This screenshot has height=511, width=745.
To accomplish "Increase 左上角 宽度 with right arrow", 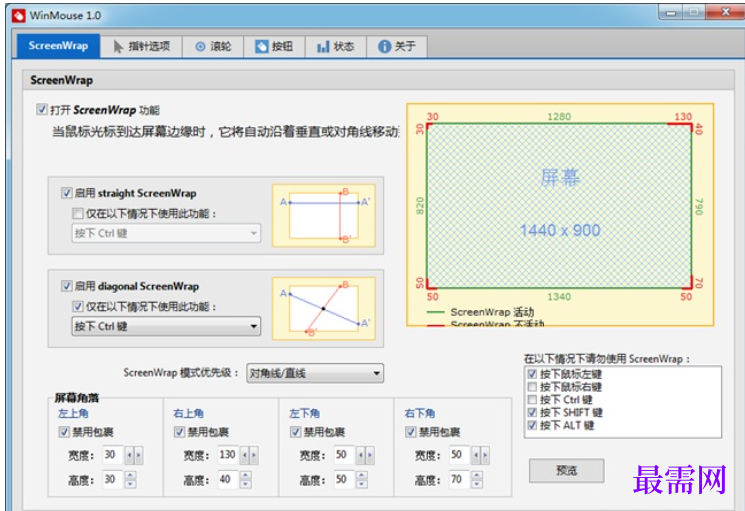I will point(139,455).
